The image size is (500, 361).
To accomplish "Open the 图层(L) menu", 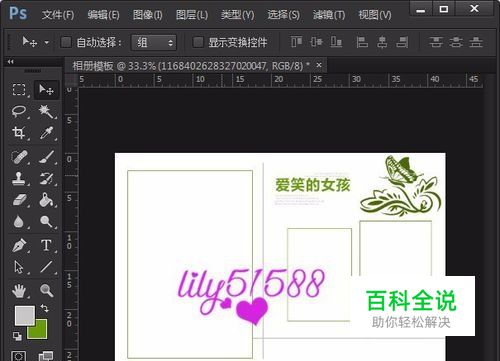I will click(192, 15).
